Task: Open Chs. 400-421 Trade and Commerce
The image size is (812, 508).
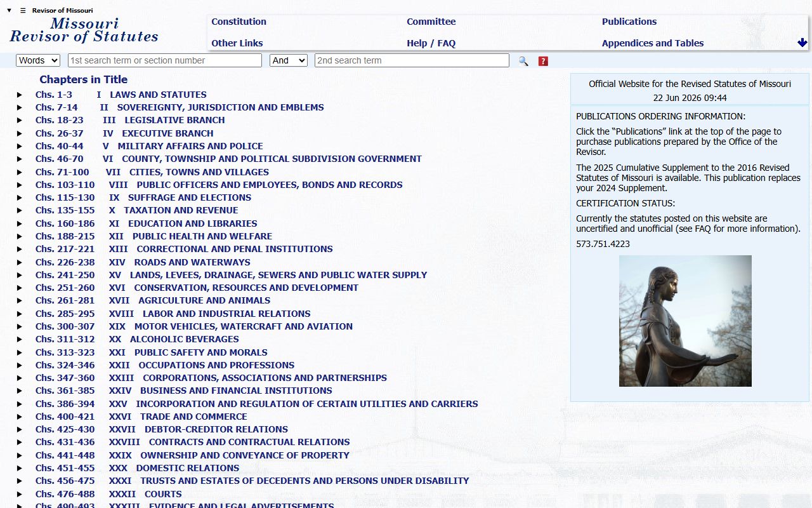Action: tap(141, 417)
